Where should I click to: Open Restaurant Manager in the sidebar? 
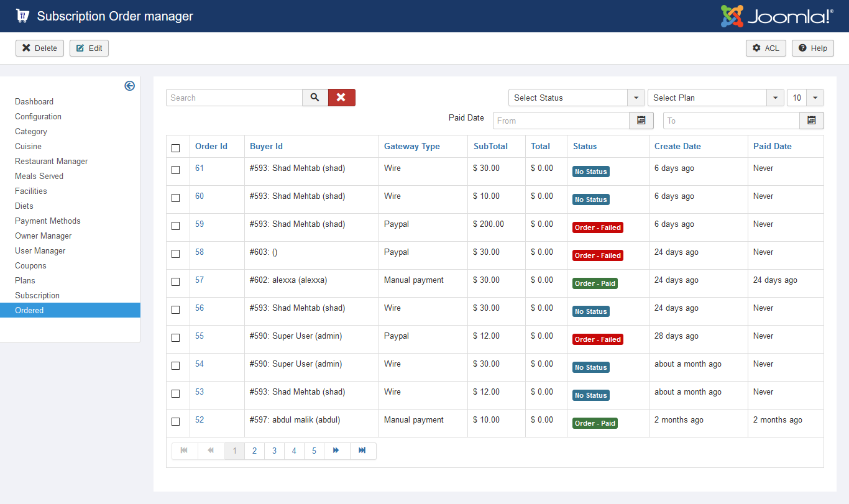52,161
